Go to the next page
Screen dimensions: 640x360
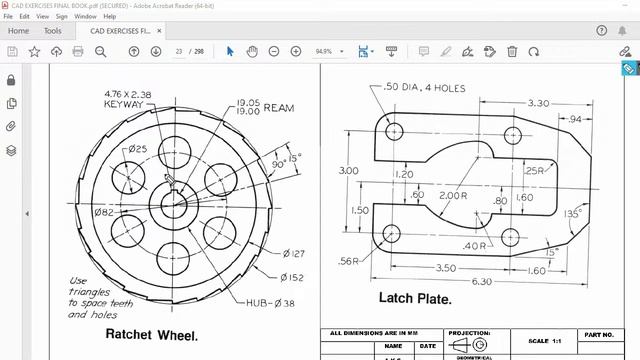point(156,51)
